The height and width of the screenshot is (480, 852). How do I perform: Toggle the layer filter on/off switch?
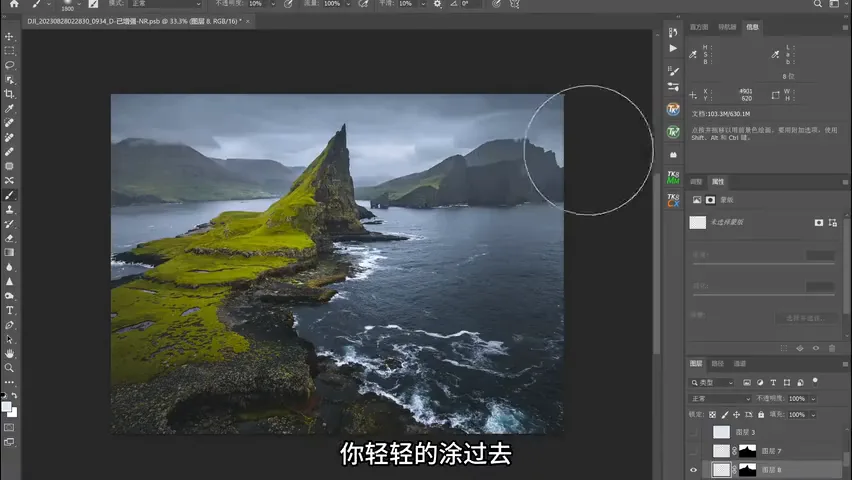[x=815, y=382]
